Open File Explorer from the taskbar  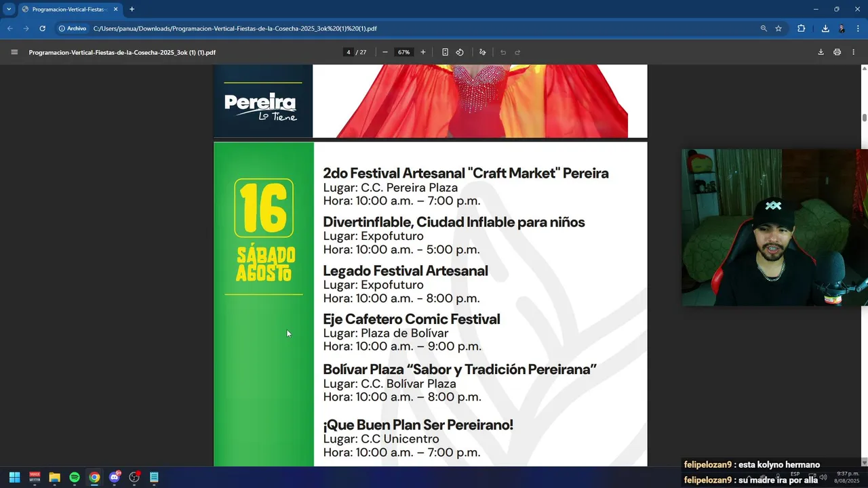tap(54, 477)
